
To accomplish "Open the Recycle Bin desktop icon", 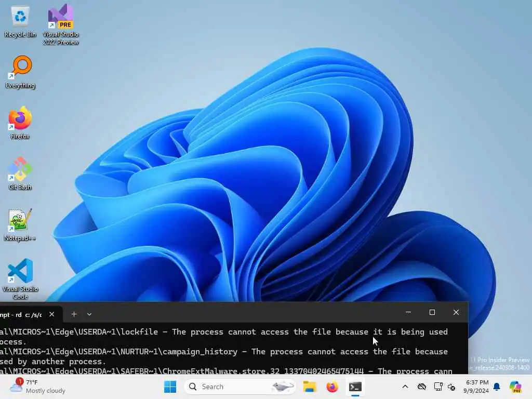I will tap(20, 22).
